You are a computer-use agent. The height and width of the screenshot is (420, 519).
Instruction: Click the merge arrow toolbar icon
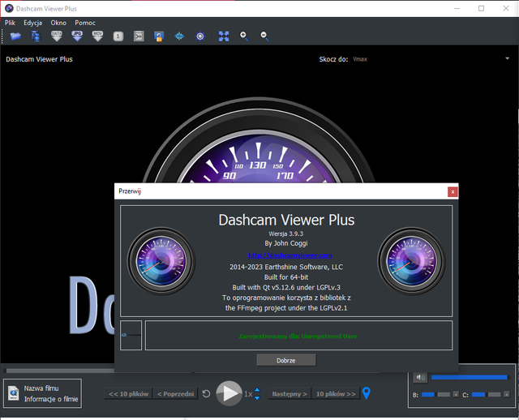click(139, 36)
